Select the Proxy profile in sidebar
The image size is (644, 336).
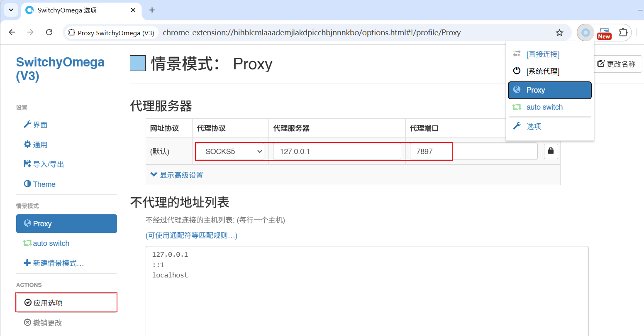(x=66, y=223)
